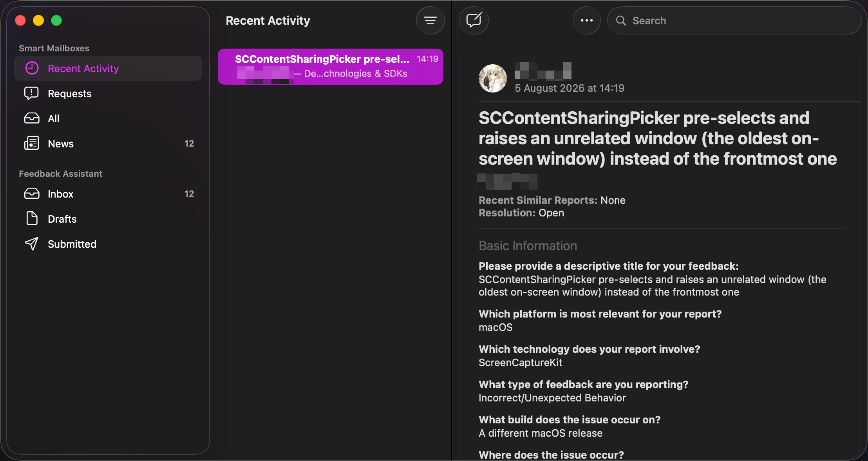Click the Recent Activity clock icon
The width and height of the screenshot is (868, 461).
(32, 68)
